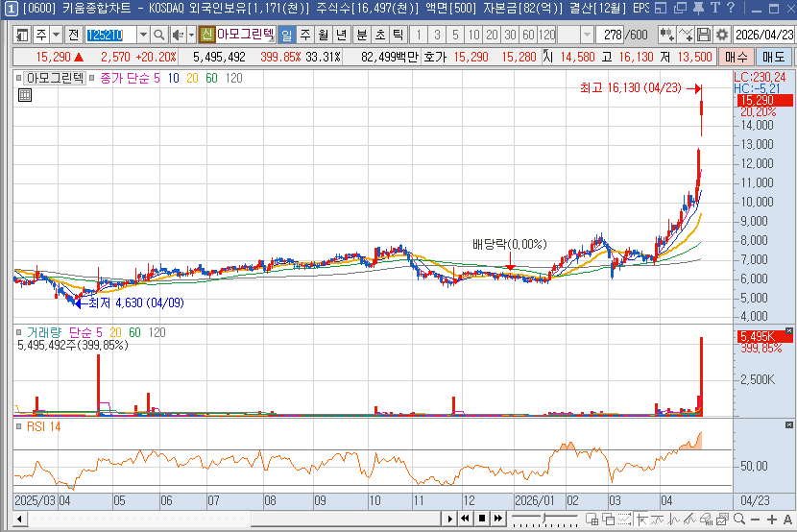The width and height of the screenshot is (797, 532).
Task: Close the volume panel with its X
Action: pos(789,331)
